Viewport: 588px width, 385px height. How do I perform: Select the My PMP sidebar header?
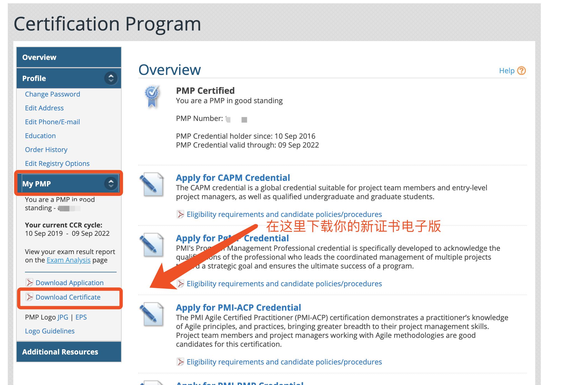click(37, 184)
